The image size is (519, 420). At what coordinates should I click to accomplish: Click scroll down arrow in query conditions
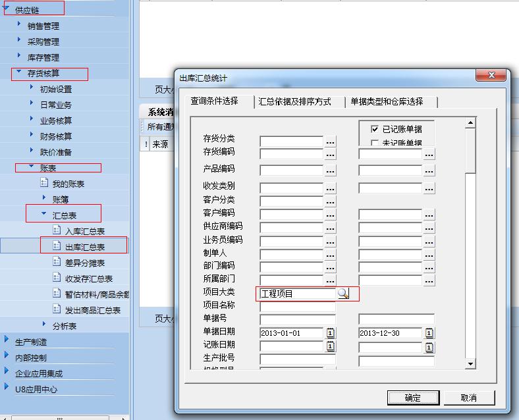470,364
